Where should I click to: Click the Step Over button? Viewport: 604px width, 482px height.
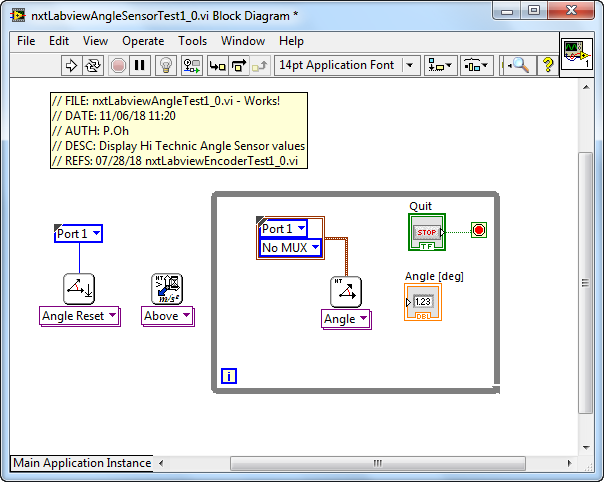(239, 65)
